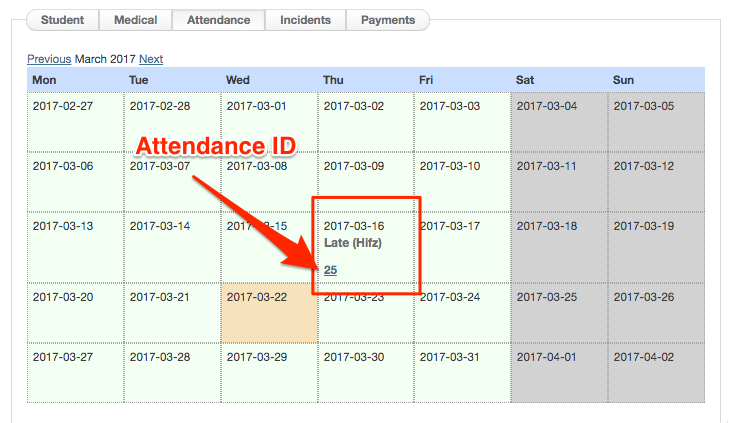Click the Saturday 2017-03-04 cell
Image resolution: width=729 pixels, height=423 pixels.
click(x=558, y=122)
